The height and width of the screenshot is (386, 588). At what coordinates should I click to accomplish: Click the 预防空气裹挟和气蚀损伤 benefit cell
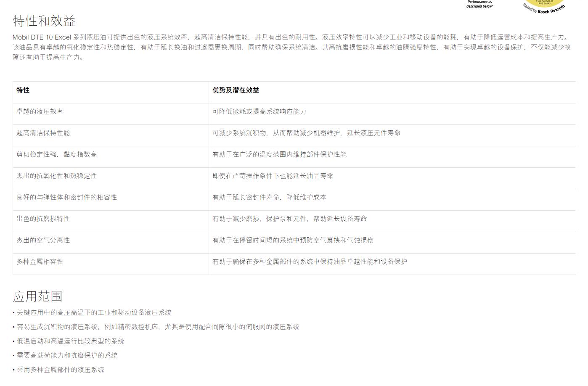[x=392, y=243]
